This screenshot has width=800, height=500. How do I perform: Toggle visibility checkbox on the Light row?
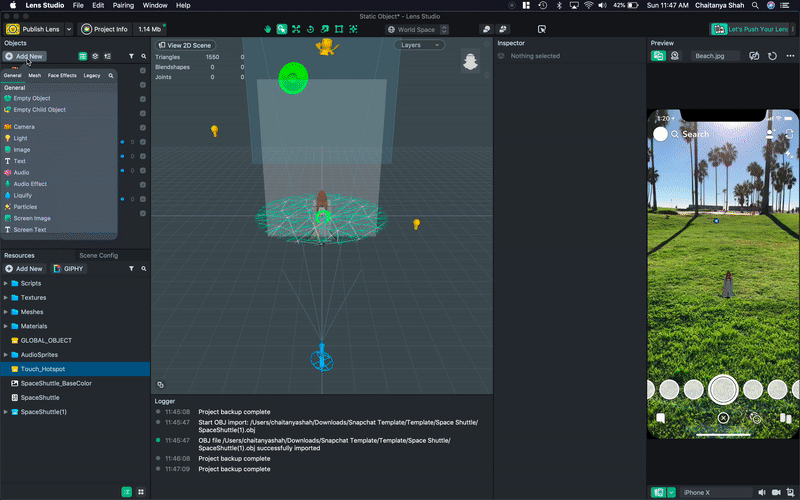(x=143, y=142)
